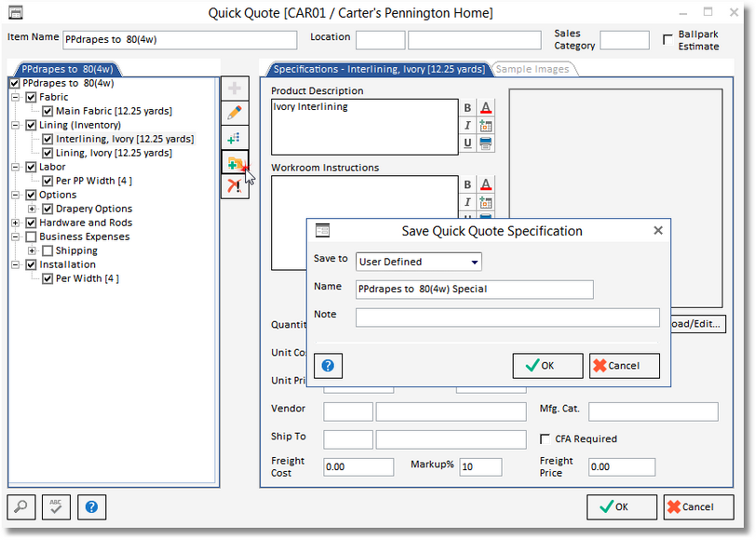Viewport: 756px width, 540px height.
Task: Click the pencil edit icon in tree toolbar
Action: tap(235, 114)
